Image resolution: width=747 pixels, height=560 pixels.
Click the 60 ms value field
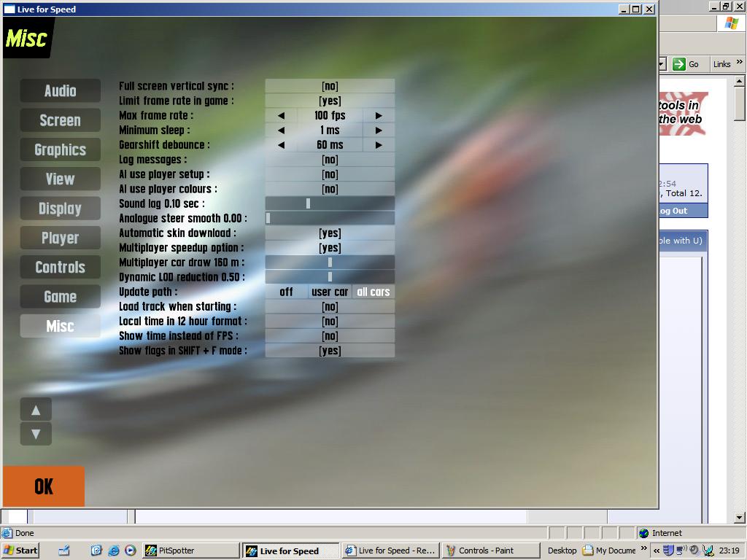pyautogui.click(x=330, y=145)
